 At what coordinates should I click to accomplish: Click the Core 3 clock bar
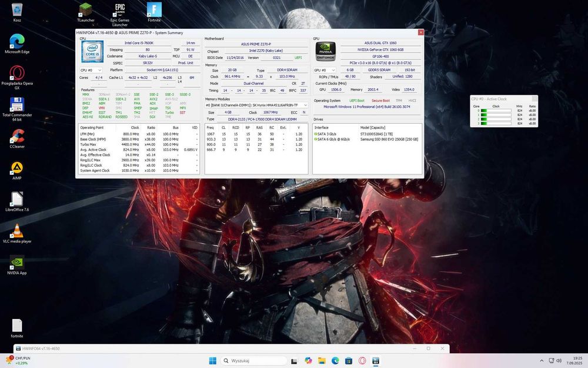pos(496,123)
